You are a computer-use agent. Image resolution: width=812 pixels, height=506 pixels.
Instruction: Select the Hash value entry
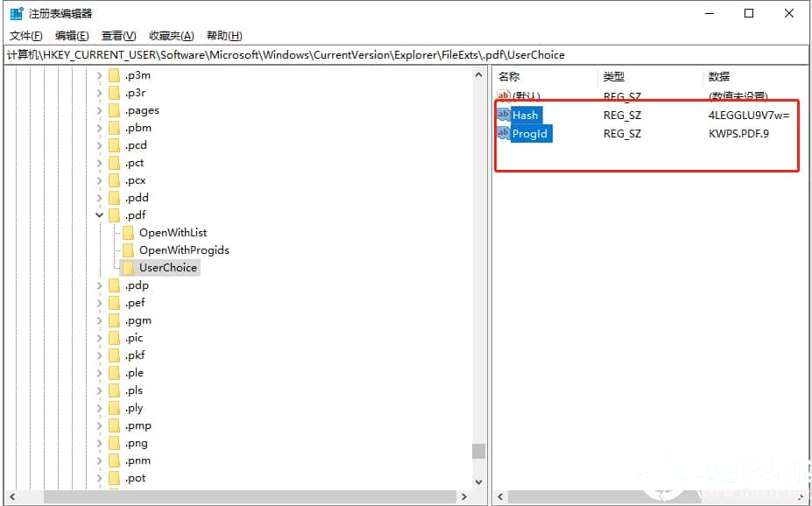pyautogui.click(x=526, y=115)
